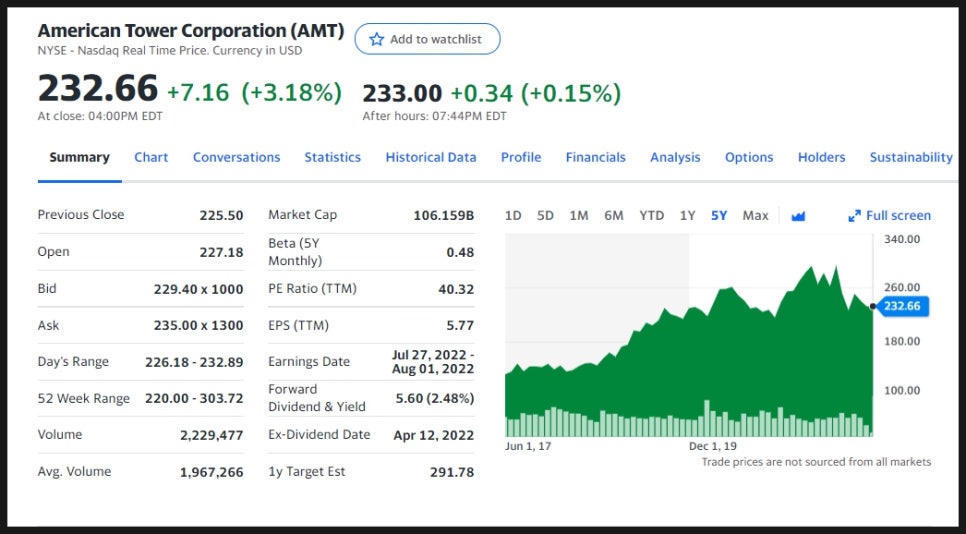Switch to the Chart tab

151,158
